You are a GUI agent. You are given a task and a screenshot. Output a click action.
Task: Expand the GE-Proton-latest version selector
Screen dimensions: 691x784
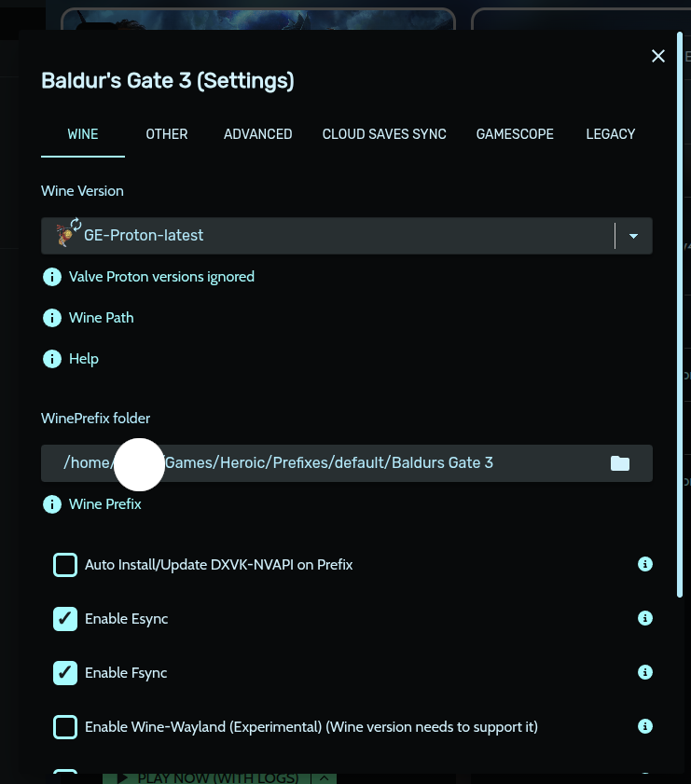[x=326, y=236]
